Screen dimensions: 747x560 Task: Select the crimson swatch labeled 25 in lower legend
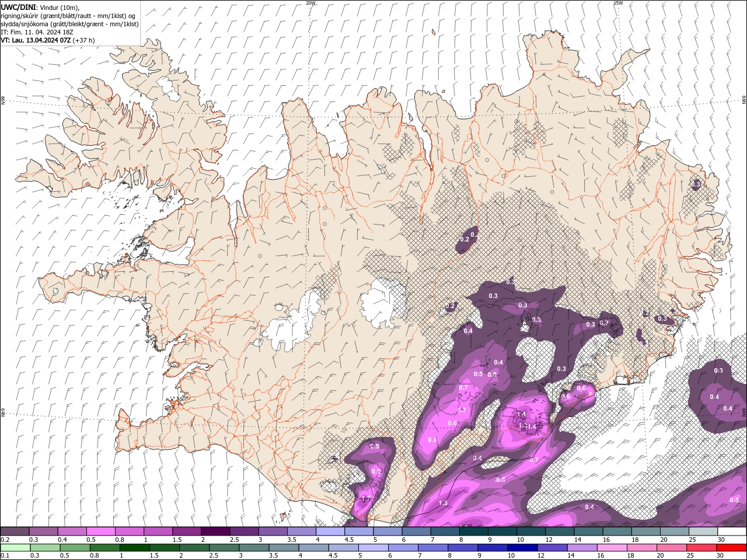click(701, 548)
